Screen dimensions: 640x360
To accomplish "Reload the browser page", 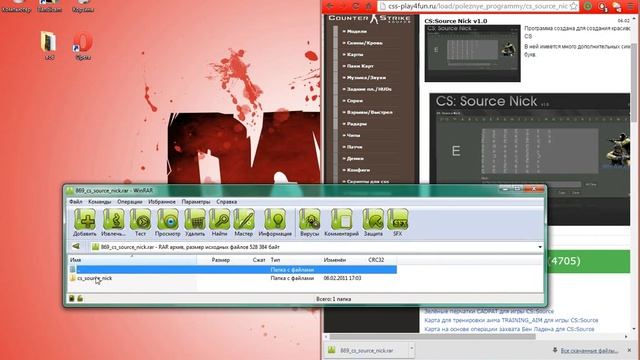I will [356, 6].
